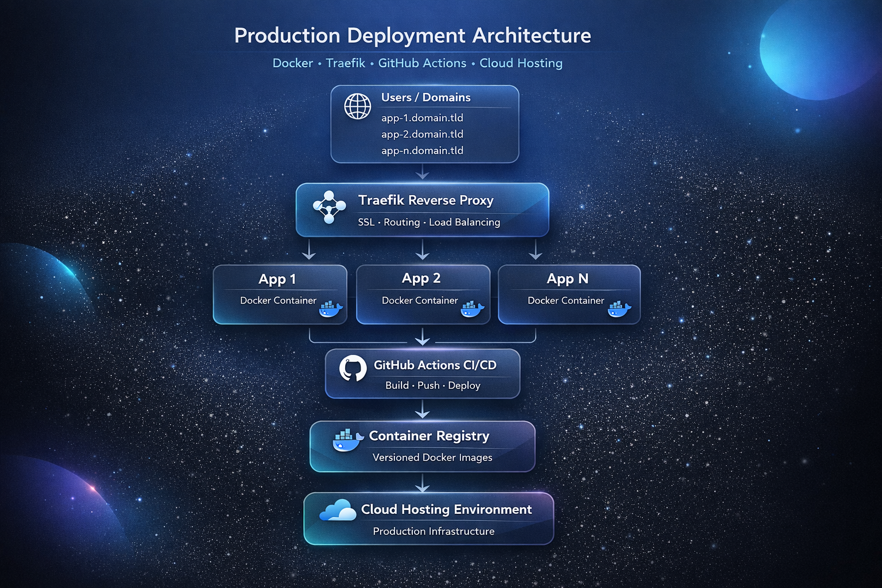Expand the arrow below GitHub Actions CI/CD
The height and width of the screenshot is (588, 882).
coord(423,410)
